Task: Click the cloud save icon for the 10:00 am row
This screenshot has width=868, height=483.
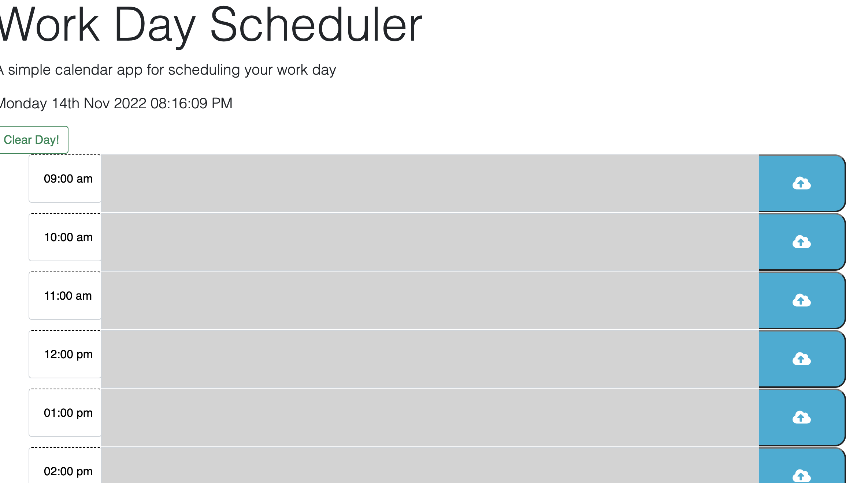Action: (801, 241)
